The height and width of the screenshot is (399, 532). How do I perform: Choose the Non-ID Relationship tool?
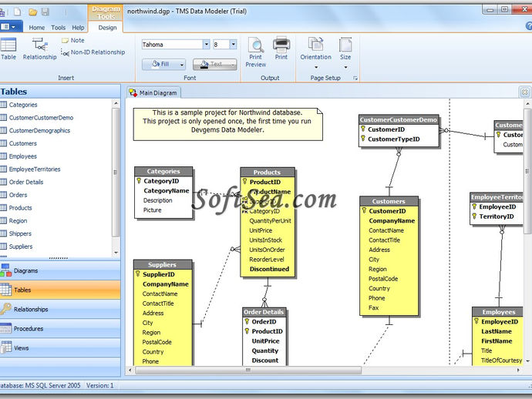coord(93,52)
